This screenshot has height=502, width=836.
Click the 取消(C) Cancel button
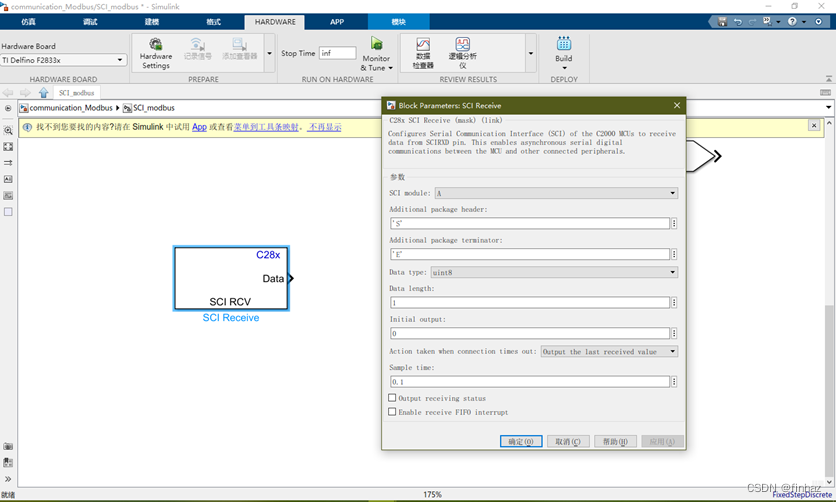[568, 441]
